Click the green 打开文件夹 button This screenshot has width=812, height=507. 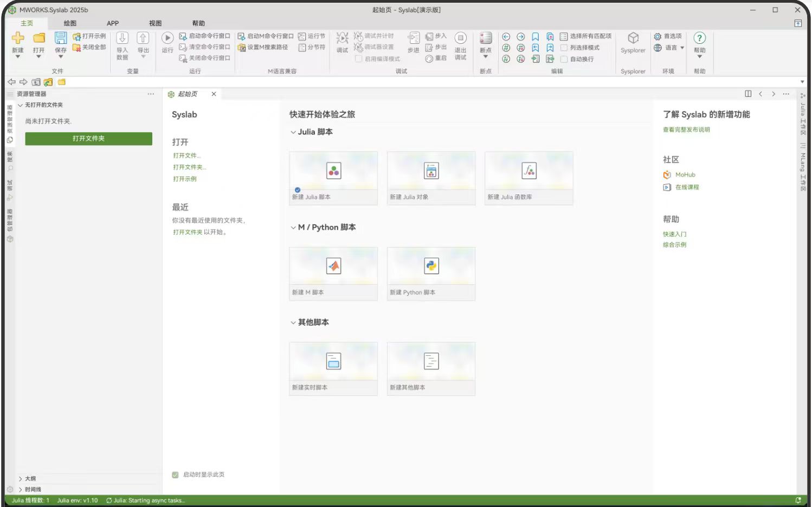[89, 139]
